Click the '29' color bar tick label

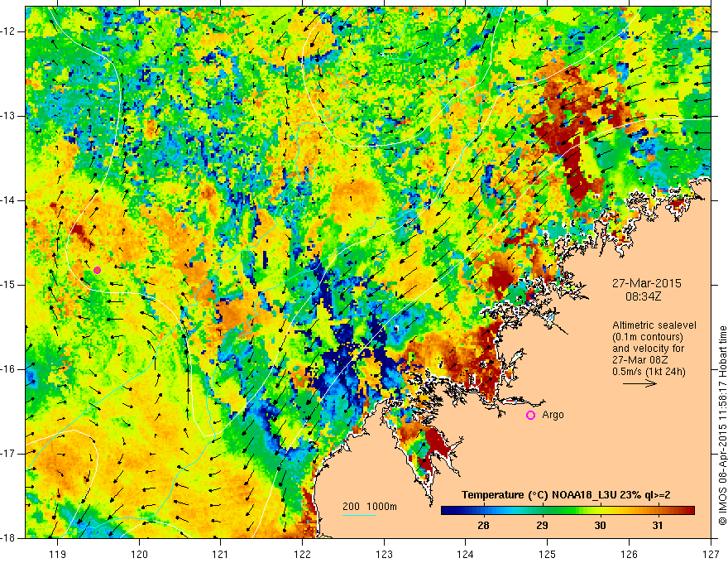542,526
